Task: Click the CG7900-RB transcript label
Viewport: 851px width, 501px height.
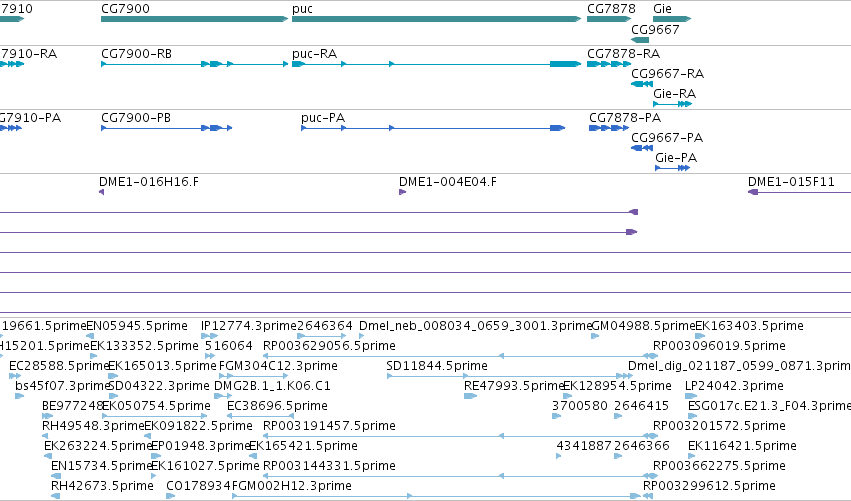Action: (x=136, y=54)
